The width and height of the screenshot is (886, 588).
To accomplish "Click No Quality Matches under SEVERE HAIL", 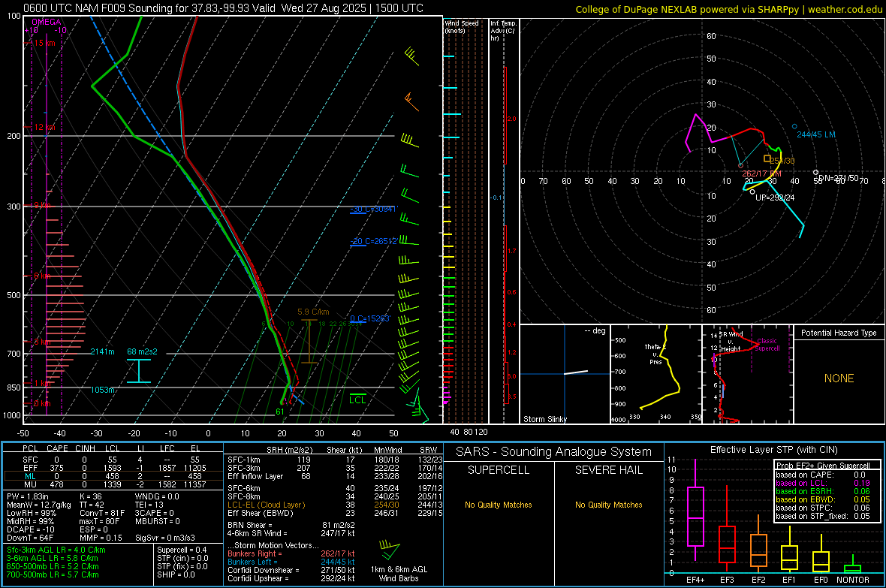I will [608, 505].
